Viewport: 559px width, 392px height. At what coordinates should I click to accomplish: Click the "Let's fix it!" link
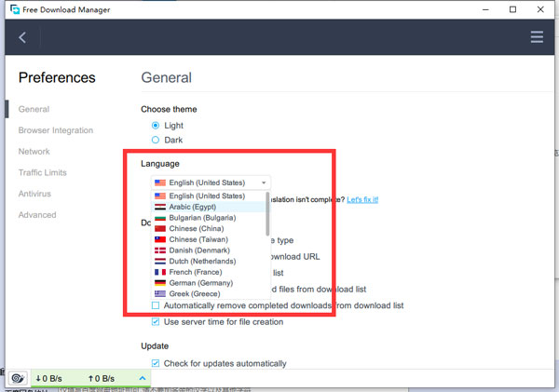(362, 199)
